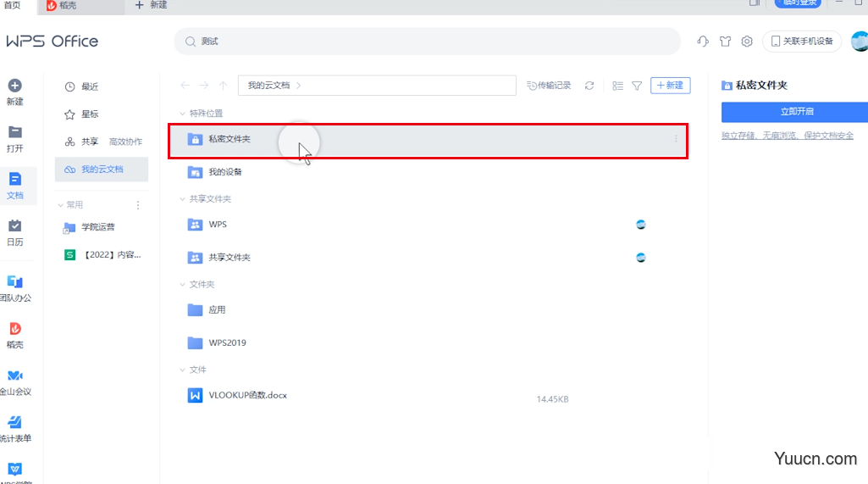Go up one folder level arrow
This screenshot has width=868, height=484.
pyautogui.click(x=223, y=86)
